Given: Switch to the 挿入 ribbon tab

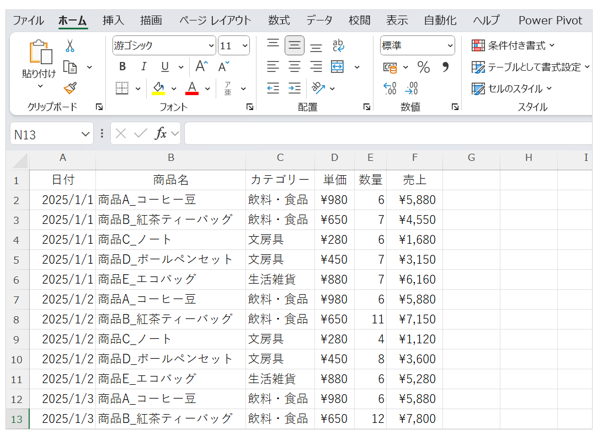Looking at the screenshot, I should [x=113, y=20].
